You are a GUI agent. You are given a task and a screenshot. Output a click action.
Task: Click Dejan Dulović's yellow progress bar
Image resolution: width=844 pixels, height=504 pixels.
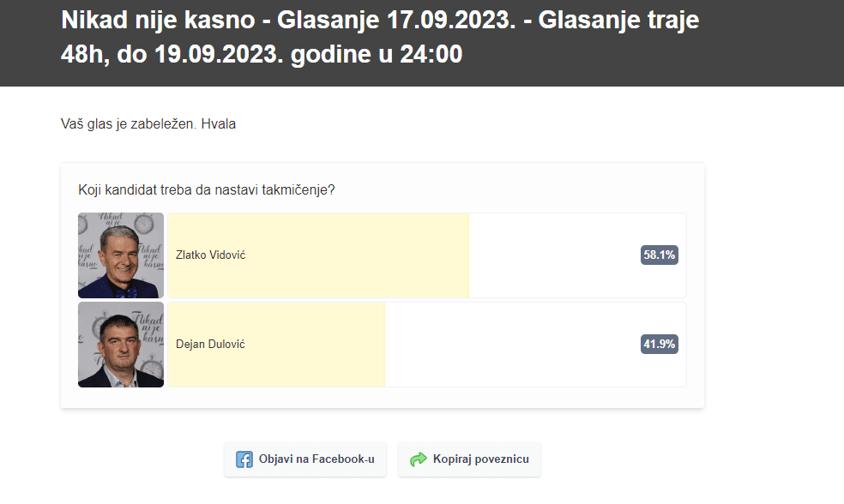point(276,345)
